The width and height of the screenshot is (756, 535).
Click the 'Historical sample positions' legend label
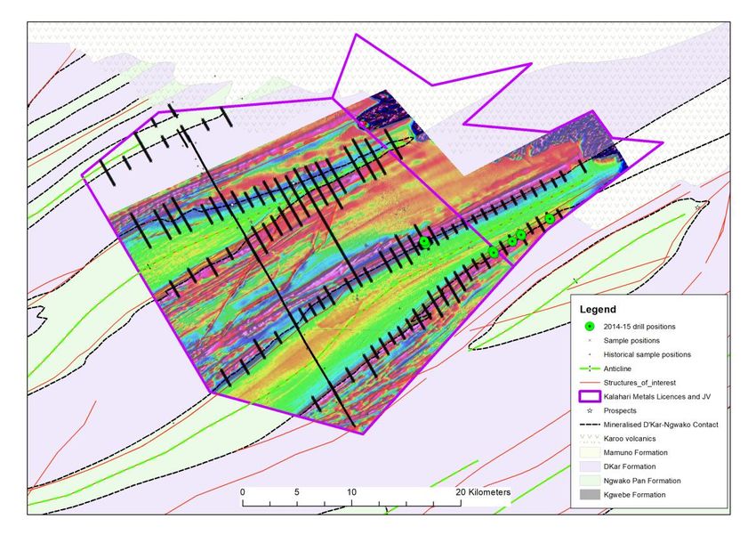(x=647, y=354)
